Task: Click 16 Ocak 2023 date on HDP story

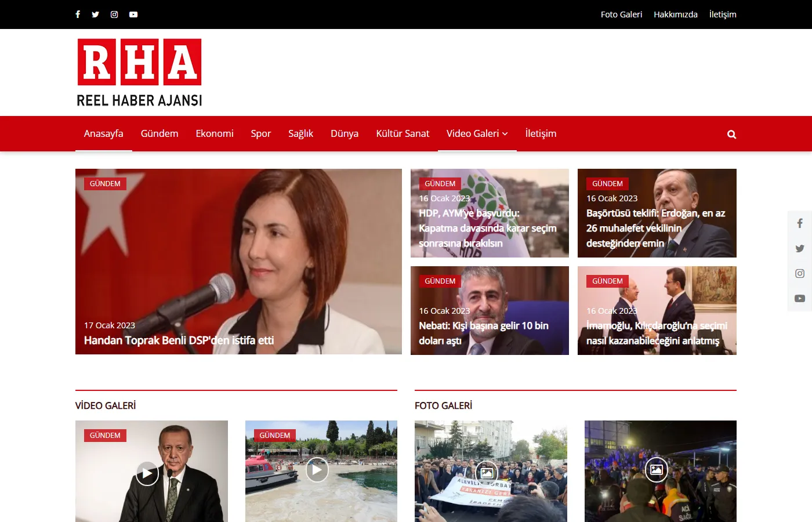Action: pos(444,198)
